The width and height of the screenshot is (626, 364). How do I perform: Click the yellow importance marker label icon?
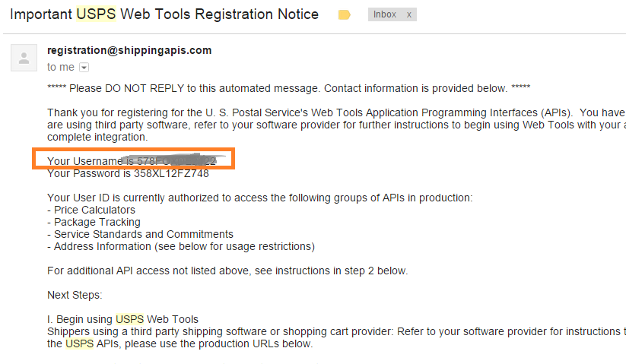pos(344,14)
